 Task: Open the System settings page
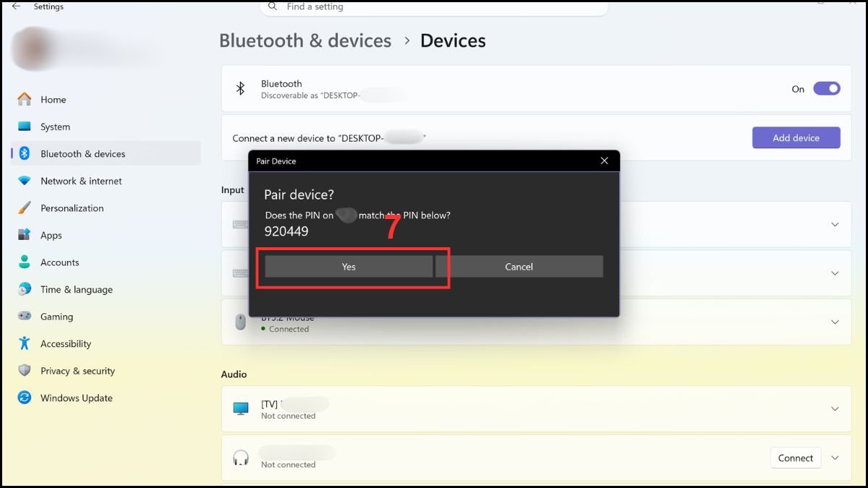(x=106, y=127)
